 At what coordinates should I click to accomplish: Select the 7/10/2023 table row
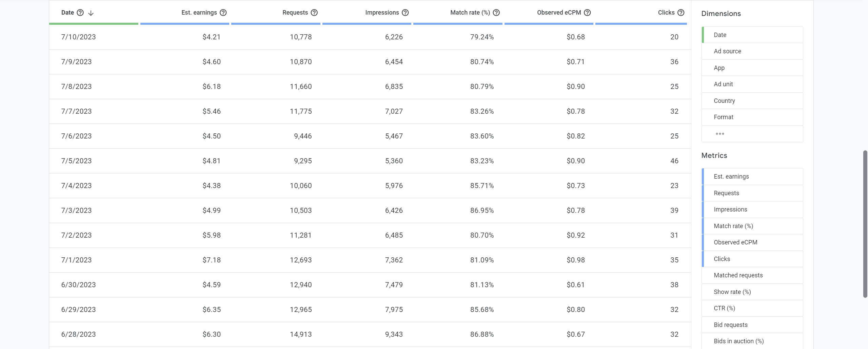(x=370, y=37)
